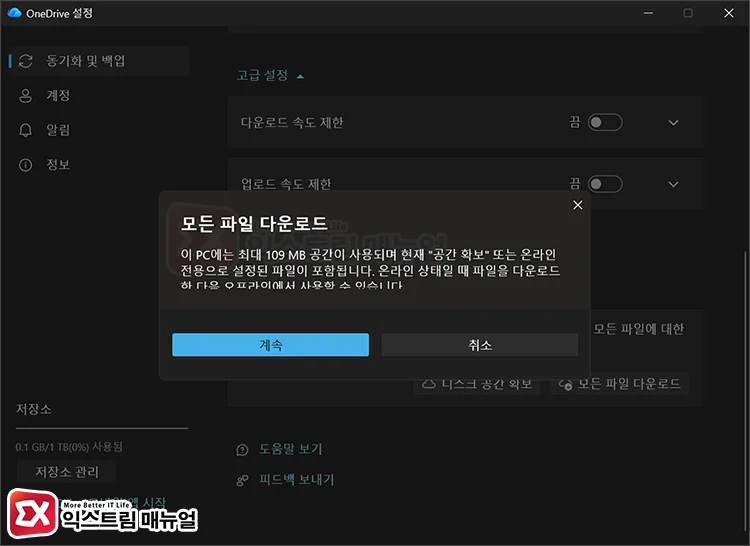Click the info circle icon beside 정보
Screen dimensions: 750x546
25,165
